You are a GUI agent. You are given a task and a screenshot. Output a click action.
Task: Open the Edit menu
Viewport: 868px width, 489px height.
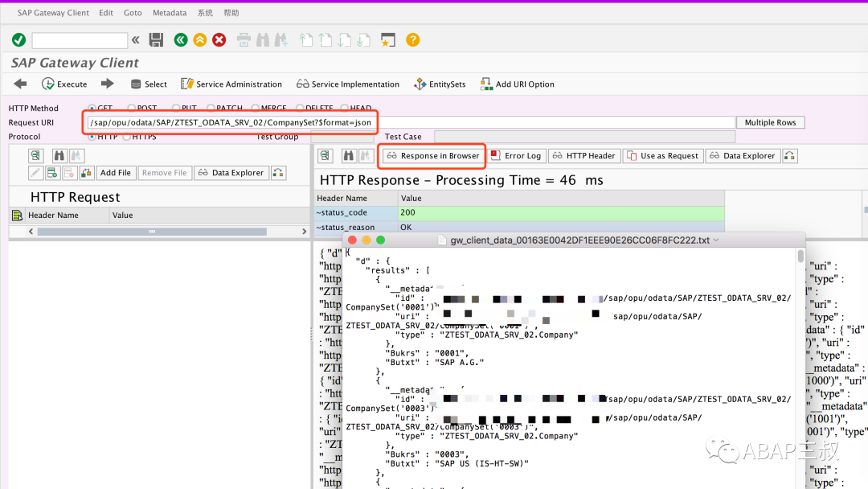[x=106, y=13]
